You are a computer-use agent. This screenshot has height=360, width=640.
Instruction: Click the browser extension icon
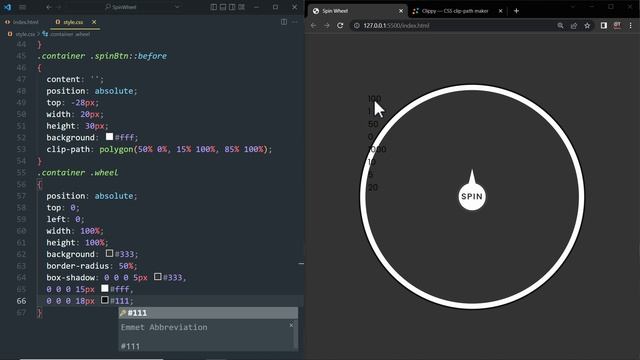pos(617,25)
